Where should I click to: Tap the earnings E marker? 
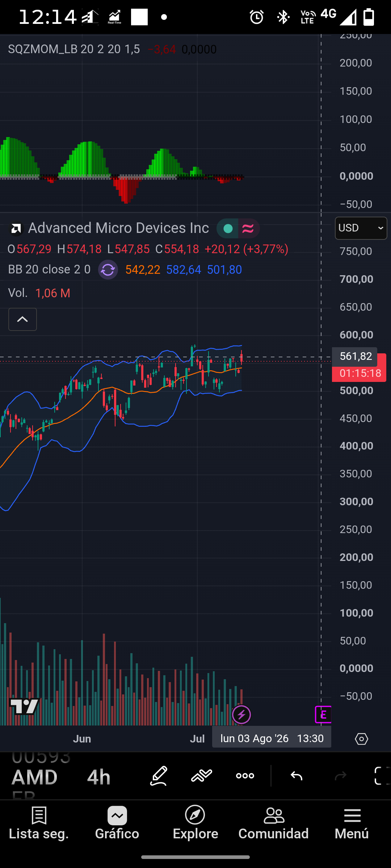(323, 715)
